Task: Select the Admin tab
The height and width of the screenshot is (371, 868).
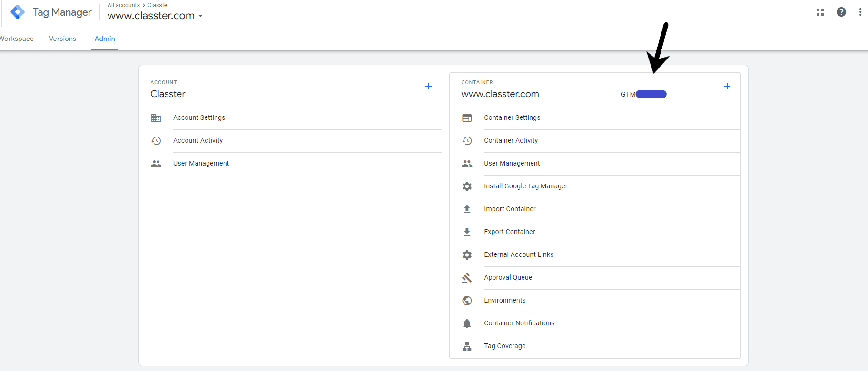Action: [105, 39]
